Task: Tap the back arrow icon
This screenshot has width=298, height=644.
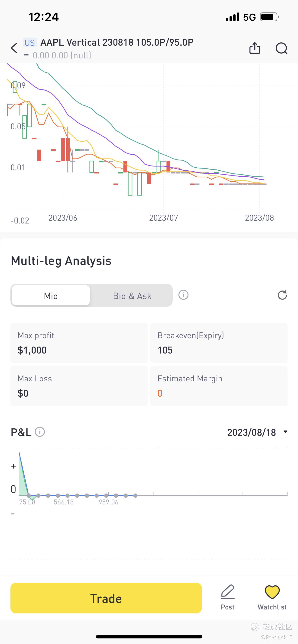Action: (x=14, y=48)
